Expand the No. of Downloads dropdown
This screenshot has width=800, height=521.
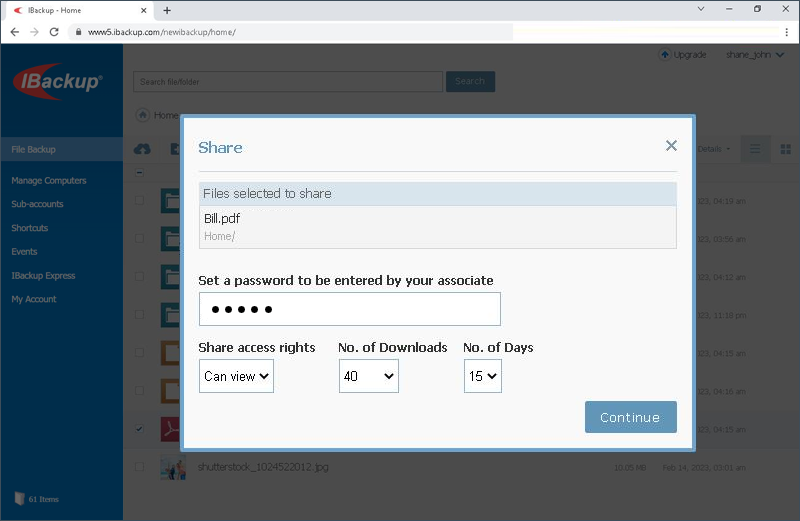(x=368, y=377)
